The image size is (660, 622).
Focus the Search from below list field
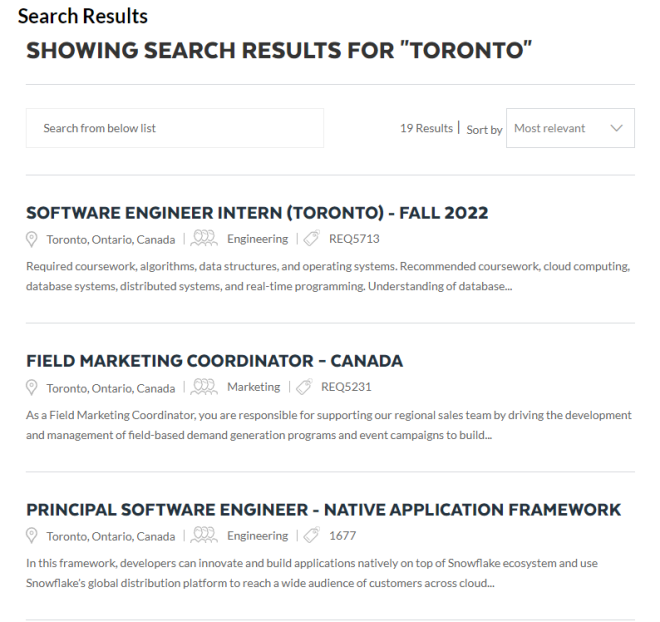[175, 128]
